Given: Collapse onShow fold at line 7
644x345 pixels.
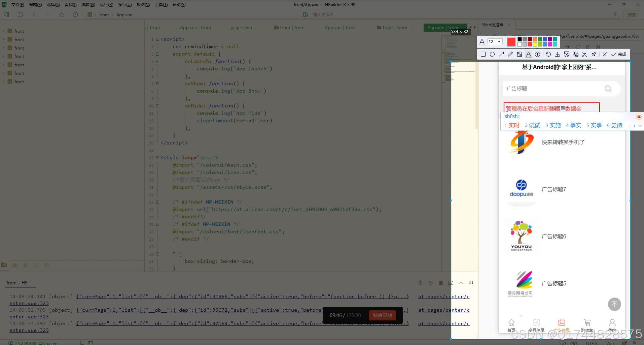Looking at the screenshot, I should [157, 84].
